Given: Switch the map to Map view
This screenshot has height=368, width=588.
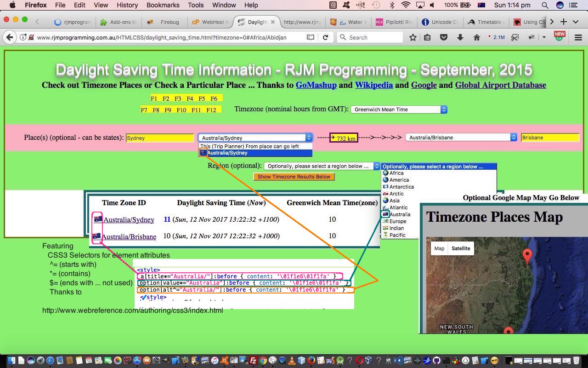Looking at the screenshot, I should point(439,248).
